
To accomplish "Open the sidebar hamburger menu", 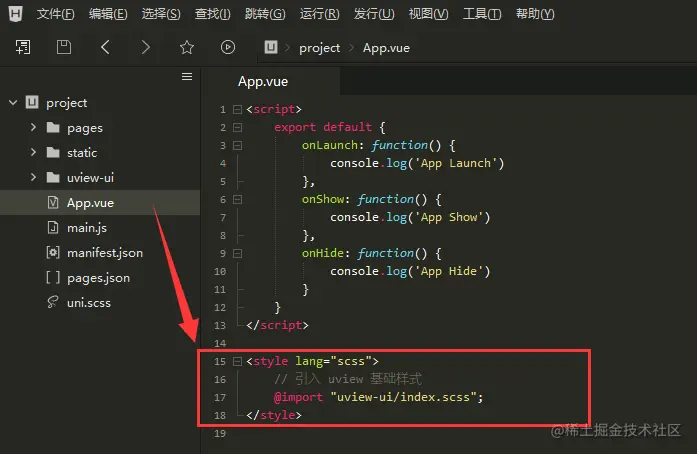I will 187,76.
